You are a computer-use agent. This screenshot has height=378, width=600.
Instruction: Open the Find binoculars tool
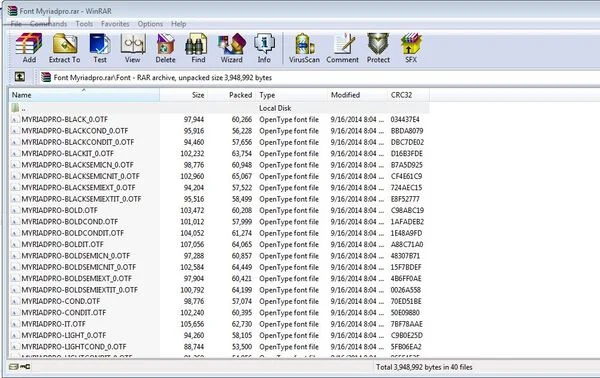click(198, 48)
